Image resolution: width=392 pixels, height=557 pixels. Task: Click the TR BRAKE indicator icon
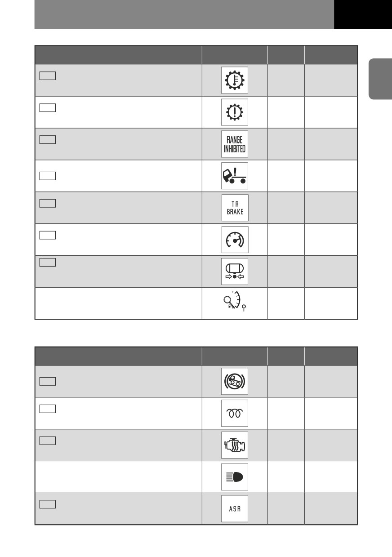[235, 208]
